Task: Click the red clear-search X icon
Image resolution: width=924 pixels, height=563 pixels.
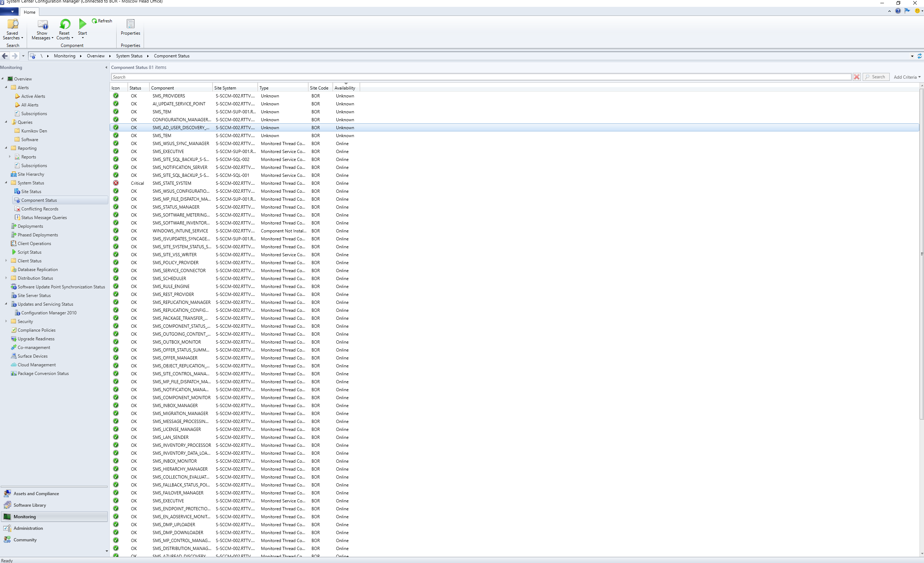Action: [857, 77]
